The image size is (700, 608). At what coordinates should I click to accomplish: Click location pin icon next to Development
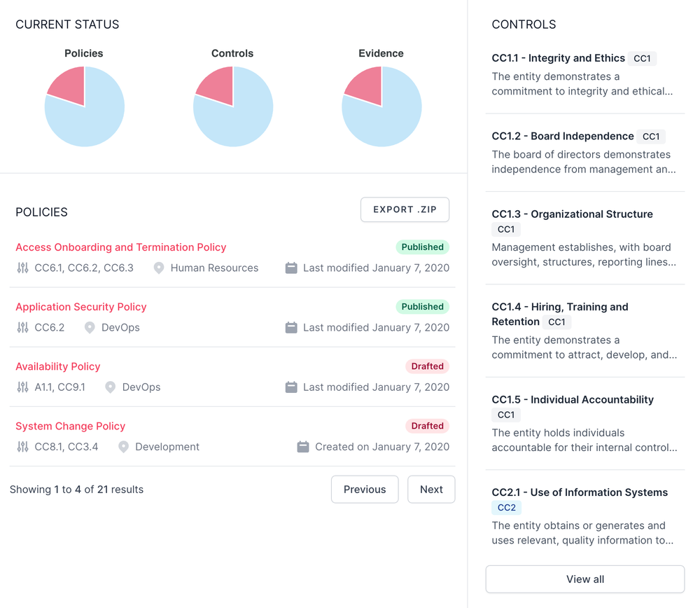pos(123,447)
